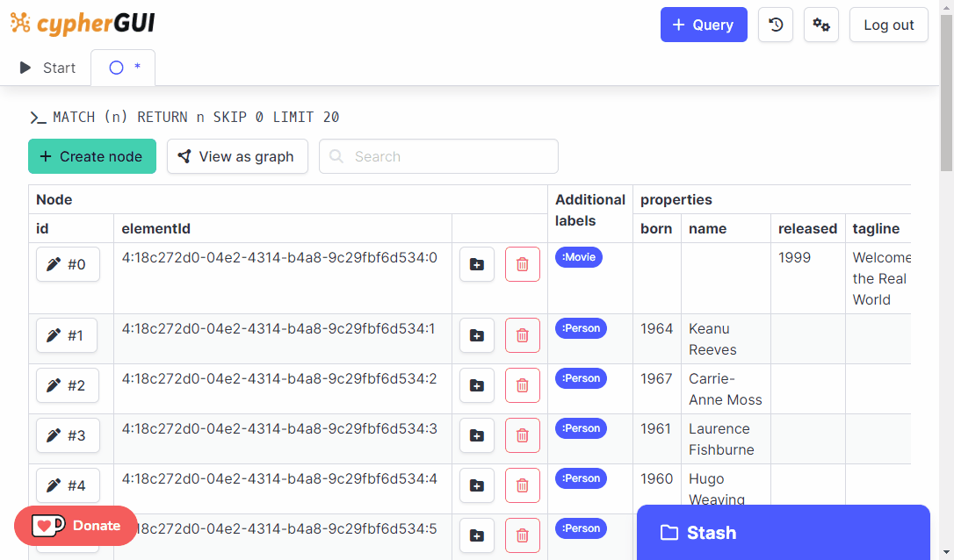Click the :Movie label badge
This screenshot has width=954, height=560.
[578, 257]
